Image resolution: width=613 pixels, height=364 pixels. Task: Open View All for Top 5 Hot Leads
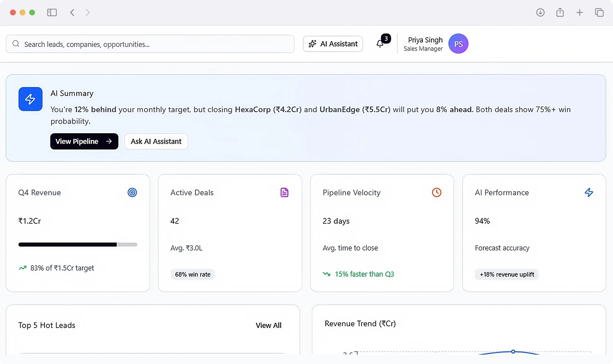tap(269, 325)
